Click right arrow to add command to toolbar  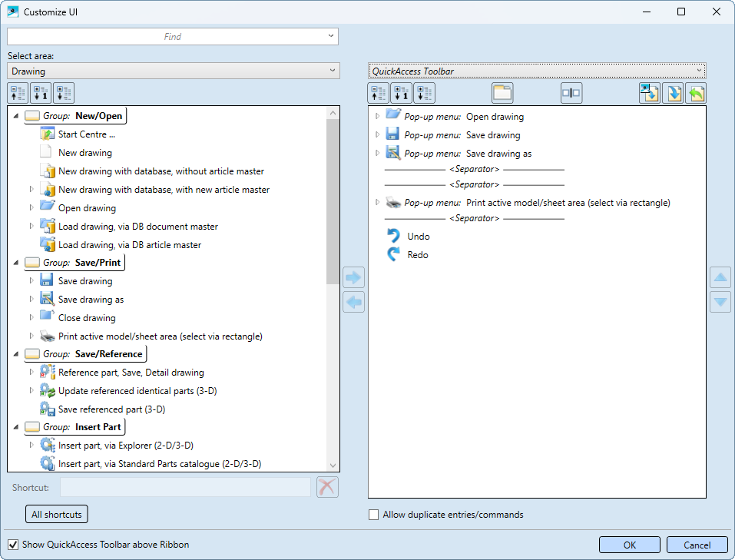[353, 277]
